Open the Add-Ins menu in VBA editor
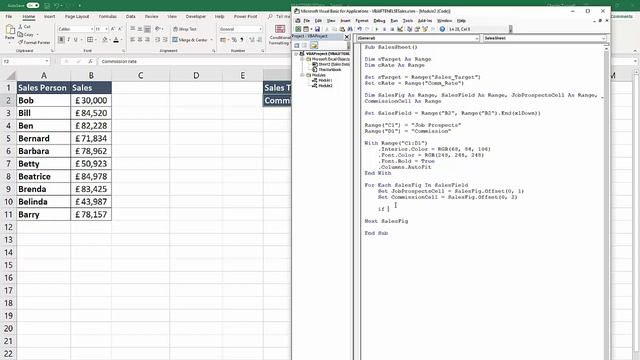The width and height of the screenshot is (640, 360). [x=425, y=21]
